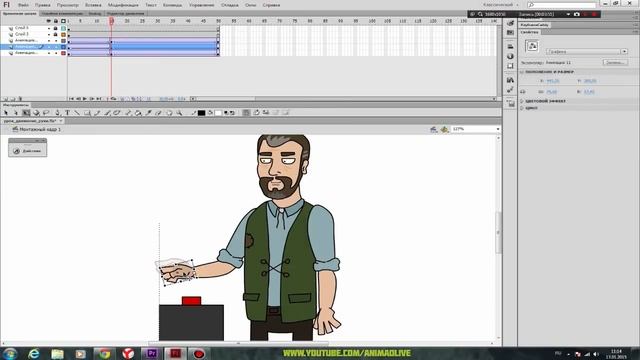This screenshot has height=360, width=640.
Task: Select the Eyedropper tool
Action: point(149,113)
